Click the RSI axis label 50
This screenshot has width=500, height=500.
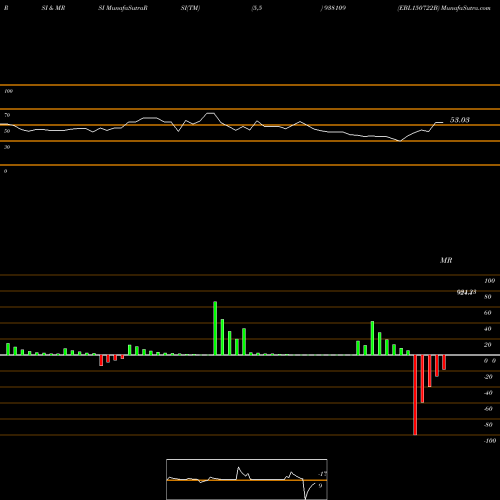pyautogui.click(x=7, y=131)
